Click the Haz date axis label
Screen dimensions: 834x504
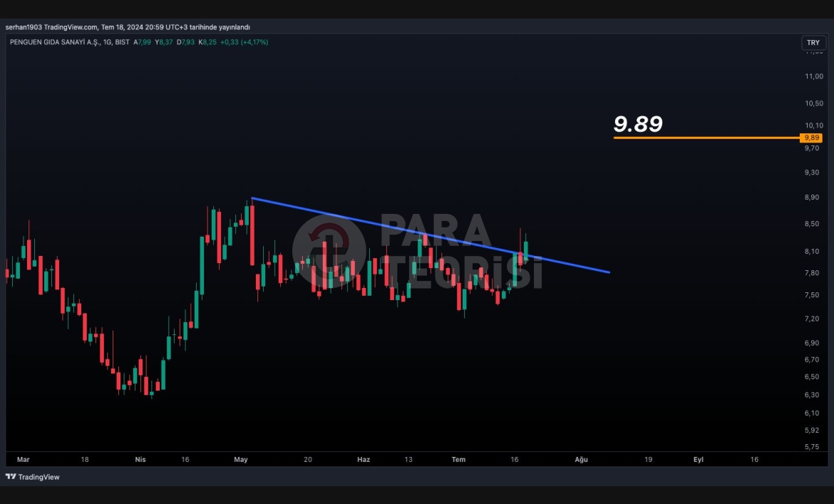coord(364,459)
